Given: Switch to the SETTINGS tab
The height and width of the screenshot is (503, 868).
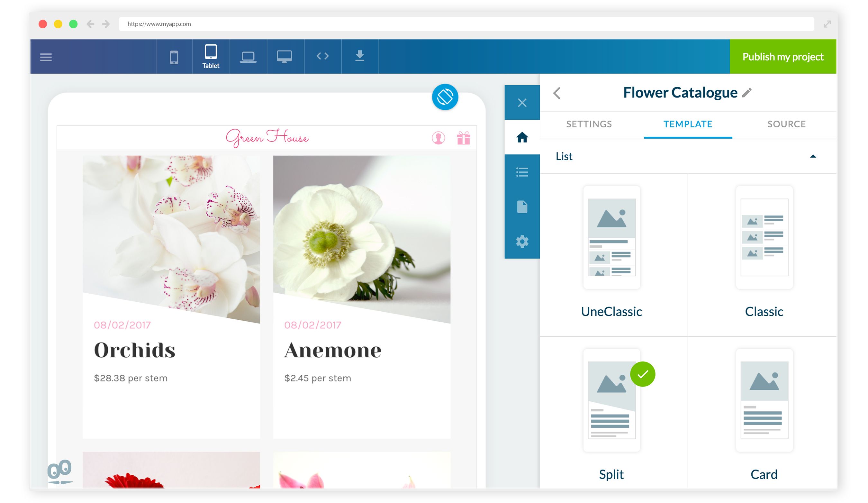Looking at the screenshot, I should point(589,124).
